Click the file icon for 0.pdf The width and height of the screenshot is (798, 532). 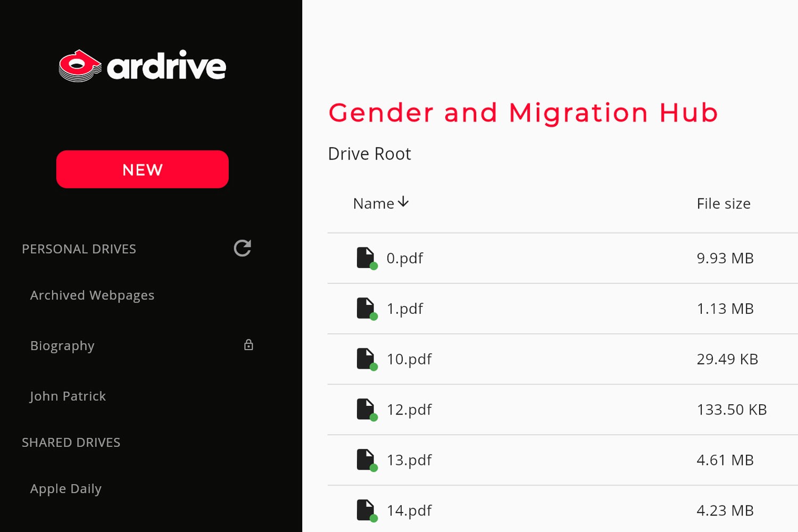(x=364, y=257)
